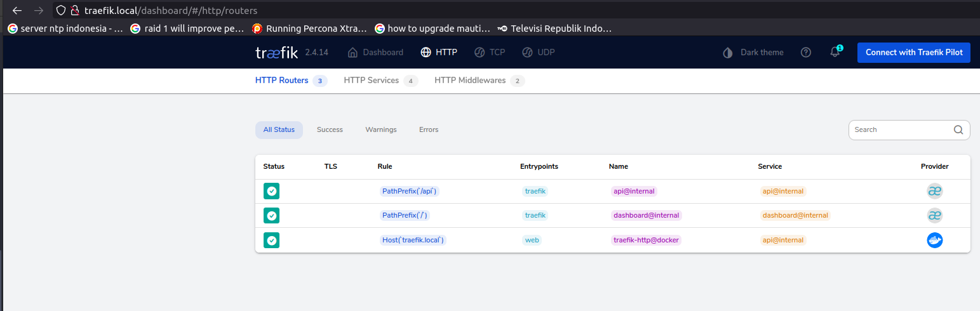Click success status icon for dashboard@internal router
980x311 pixels.
272,216
